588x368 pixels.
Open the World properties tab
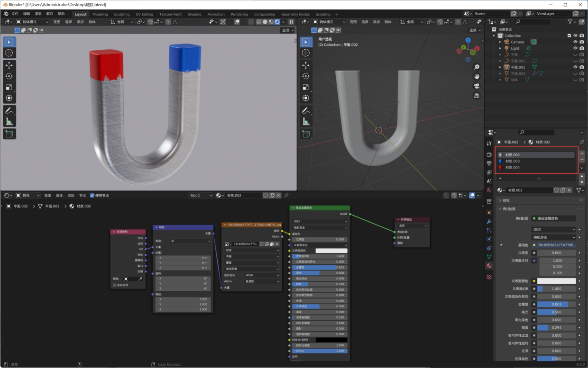coord(489,190)
